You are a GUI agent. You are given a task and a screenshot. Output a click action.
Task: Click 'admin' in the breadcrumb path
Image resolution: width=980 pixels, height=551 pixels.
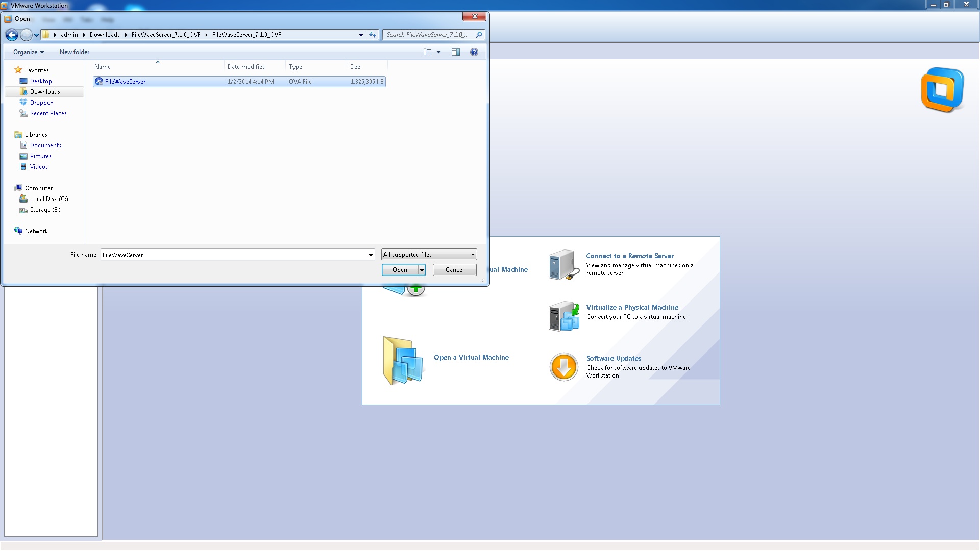tap(69, 35)
